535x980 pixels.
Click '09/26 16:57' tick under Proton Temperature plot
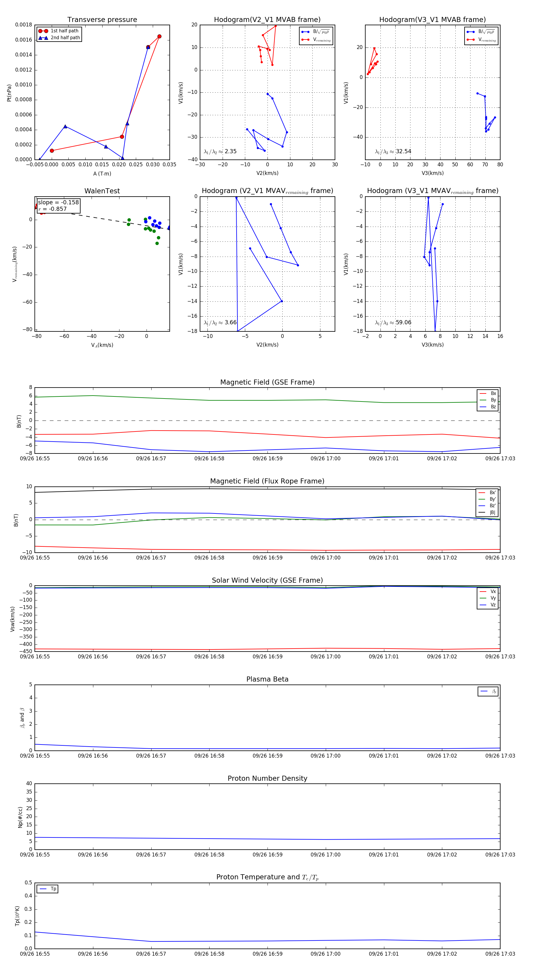pos(151,954)
